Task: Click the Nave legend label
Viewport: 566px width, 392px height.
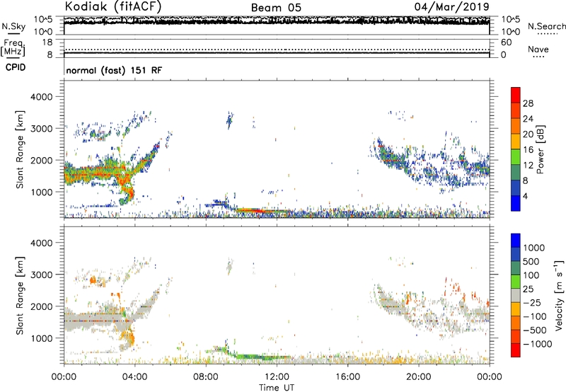Action: [x=538, y=49]
